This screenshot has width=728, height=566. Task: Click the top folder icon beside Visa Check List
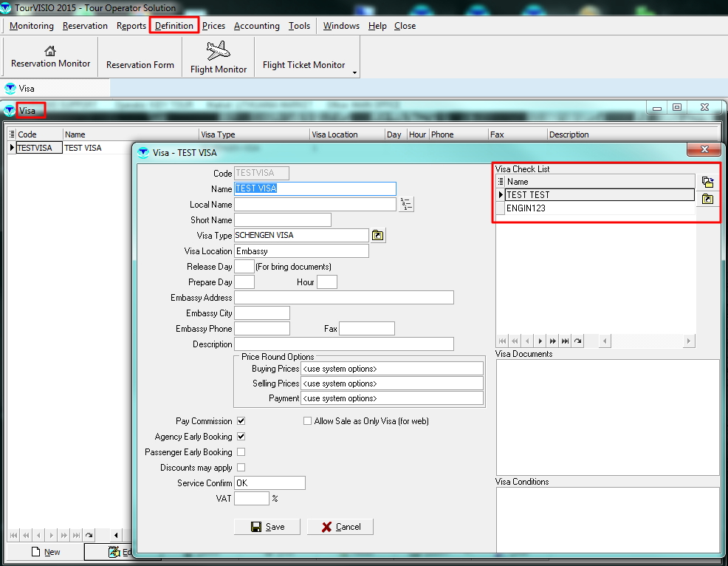pyautogui.click(x=707, y=182)
